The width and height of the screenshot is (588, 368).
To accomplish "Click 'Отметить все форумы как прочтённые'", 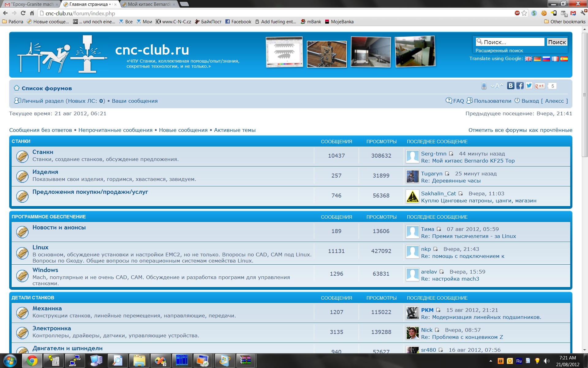I will [x=520, y=130].
